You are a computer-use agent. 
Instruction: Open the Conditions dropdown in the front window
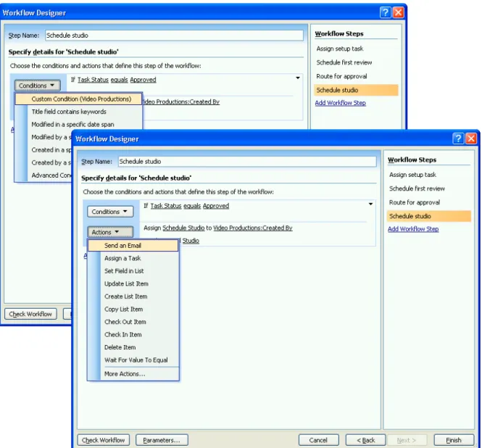pyautogui.click(x=110, y=212)
